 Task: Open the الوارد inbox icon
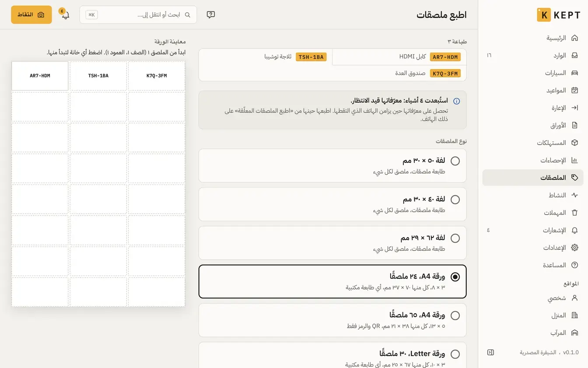(574, 55)
